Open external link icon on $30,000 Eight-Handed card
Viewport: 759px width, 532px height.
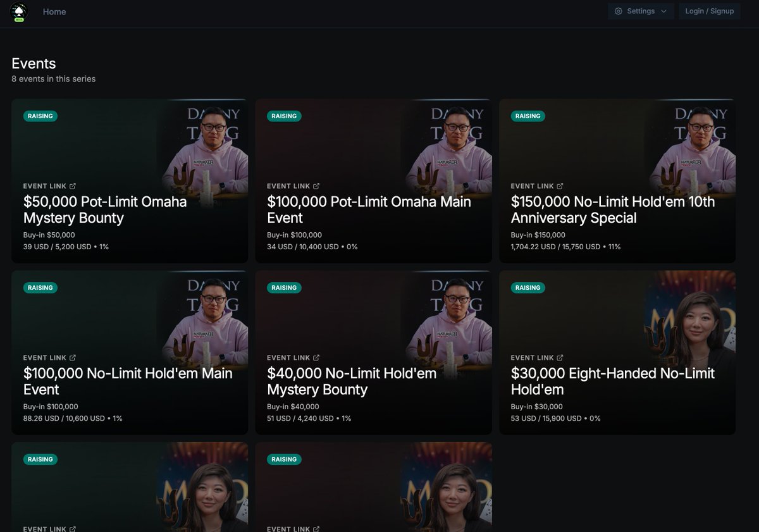pyautogui.click(x=560, y=357)
